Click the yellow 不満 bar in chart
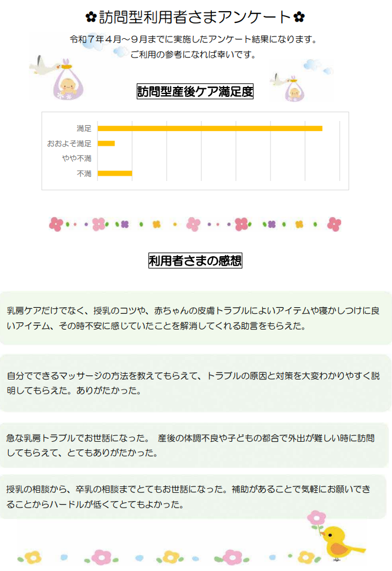 coord(114,173)
